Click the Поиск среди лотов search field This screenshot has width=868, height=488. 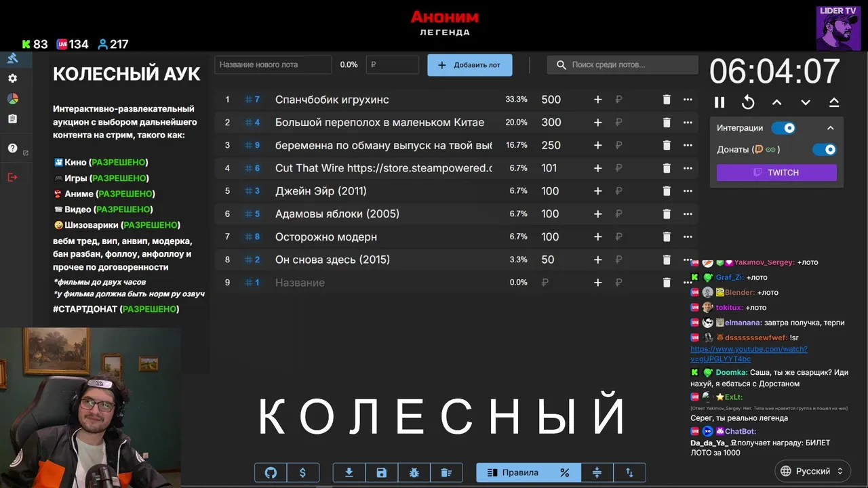623,65
